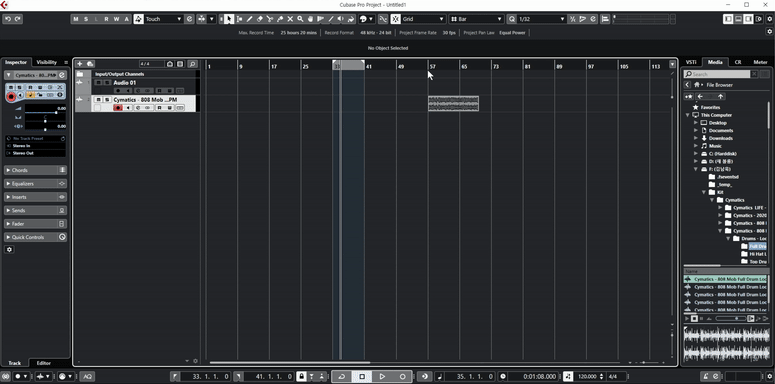Screen dimensions: 775x384
Task: Select the Time Warp tool
Action: [320, 19]
